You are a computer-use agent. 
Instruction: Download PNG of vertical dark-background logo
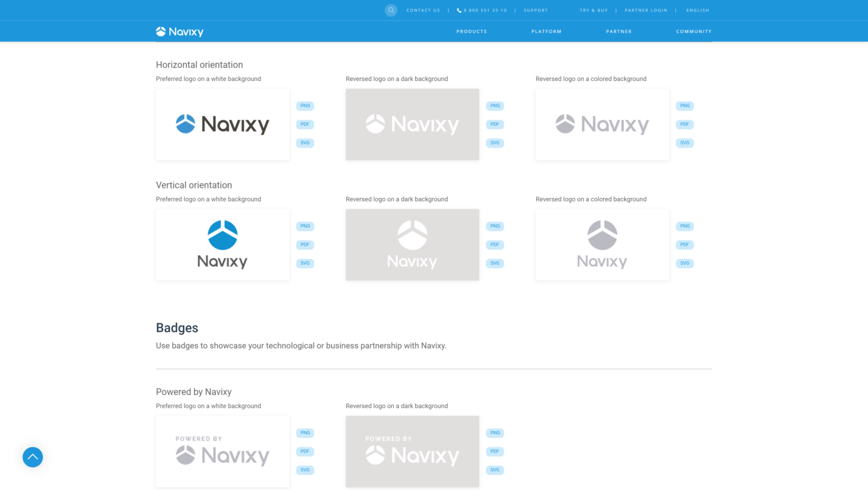coord(495,226)
